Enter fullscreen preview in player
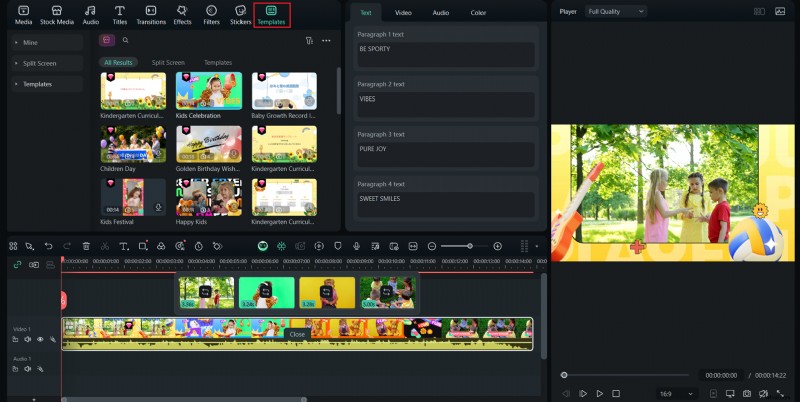The image size is (800, 402). tap(780, 394)
